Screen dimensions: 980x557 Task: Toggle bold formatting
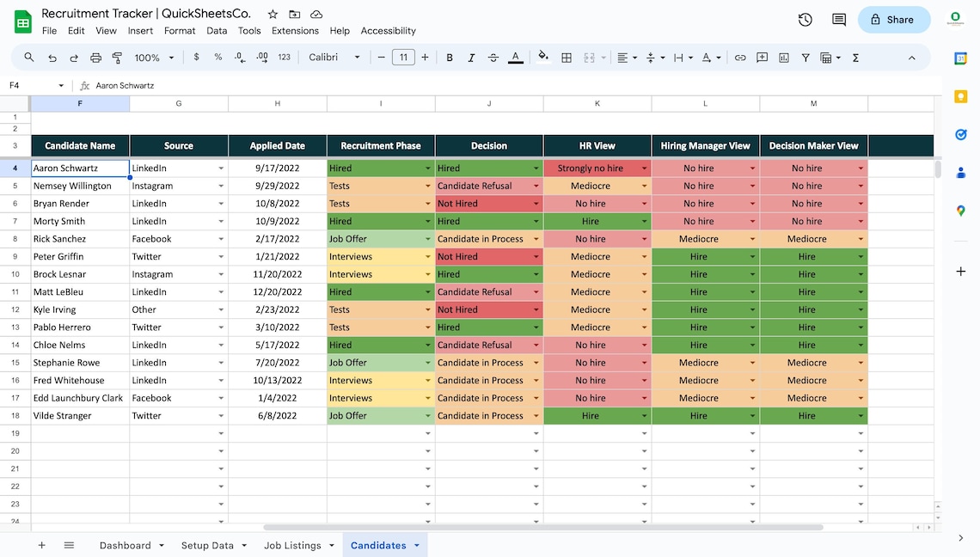click(450, 58)
